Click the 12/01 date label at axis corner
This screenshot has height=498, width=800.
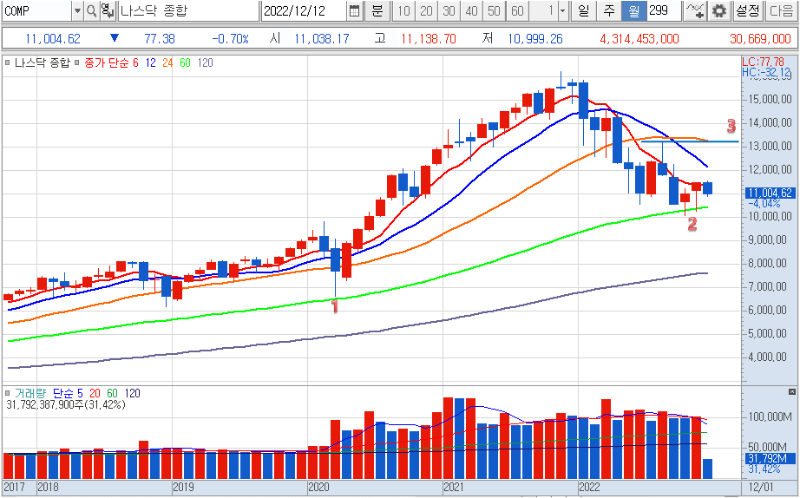pos(761,487)
